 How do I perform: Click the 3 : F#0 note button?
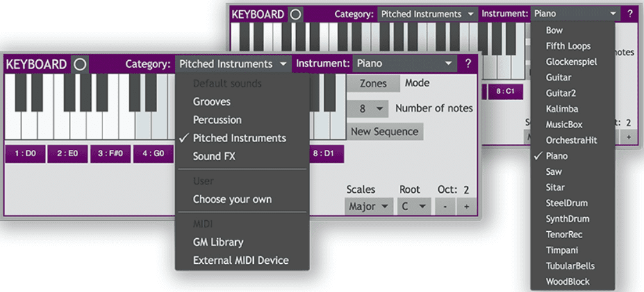click(x=110, y=154)
